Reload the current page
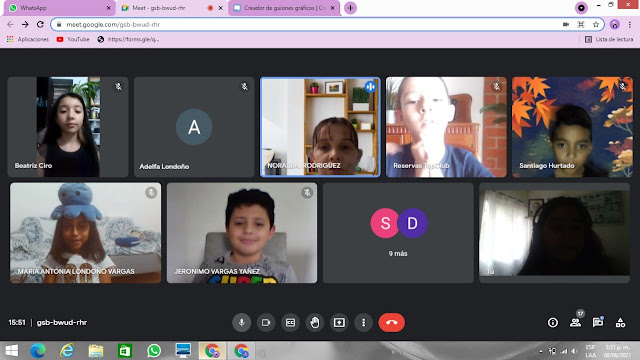The height and width of the screenshot is (360, 640). [x=40, y=24]
